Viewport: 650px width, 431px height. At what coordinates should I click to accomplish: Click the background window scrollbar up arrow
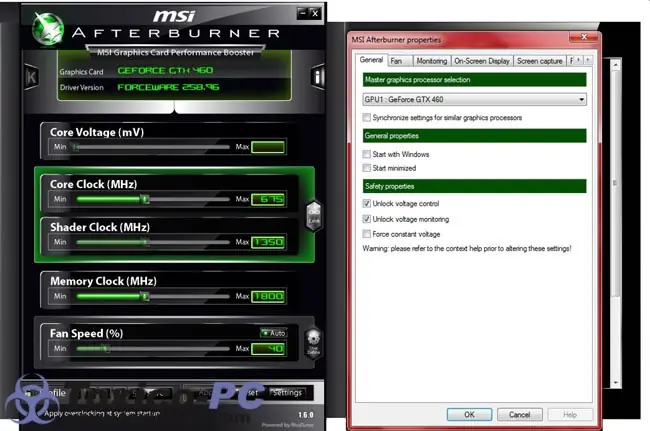[x=616, y=65]
